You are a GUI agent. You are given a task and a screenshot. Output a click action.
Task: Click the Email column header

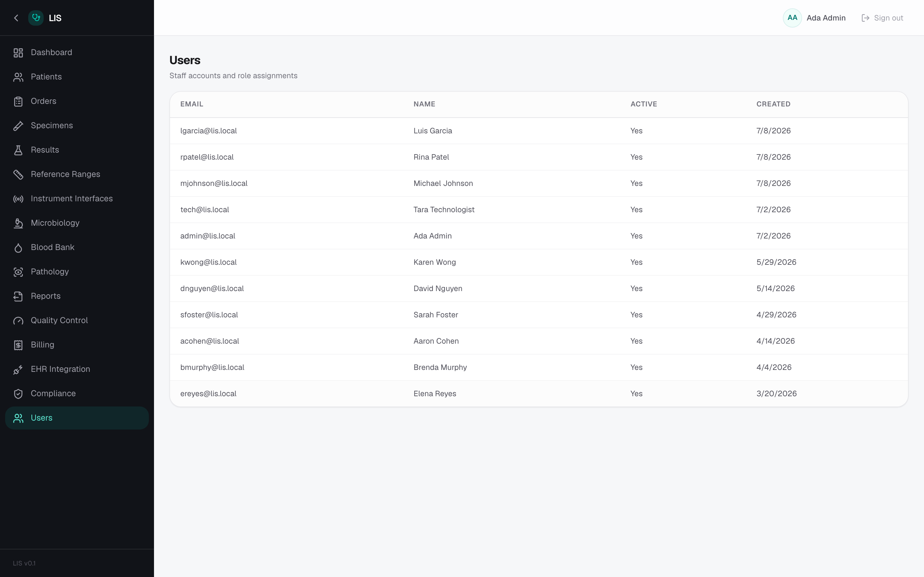(x=192, y=104)
